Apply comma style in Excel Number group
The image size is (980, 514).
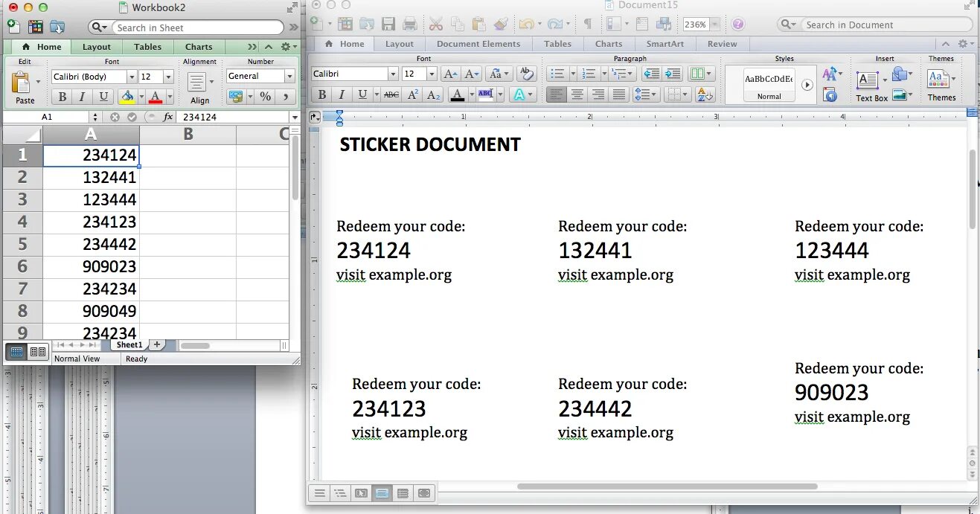coord(286,97)
